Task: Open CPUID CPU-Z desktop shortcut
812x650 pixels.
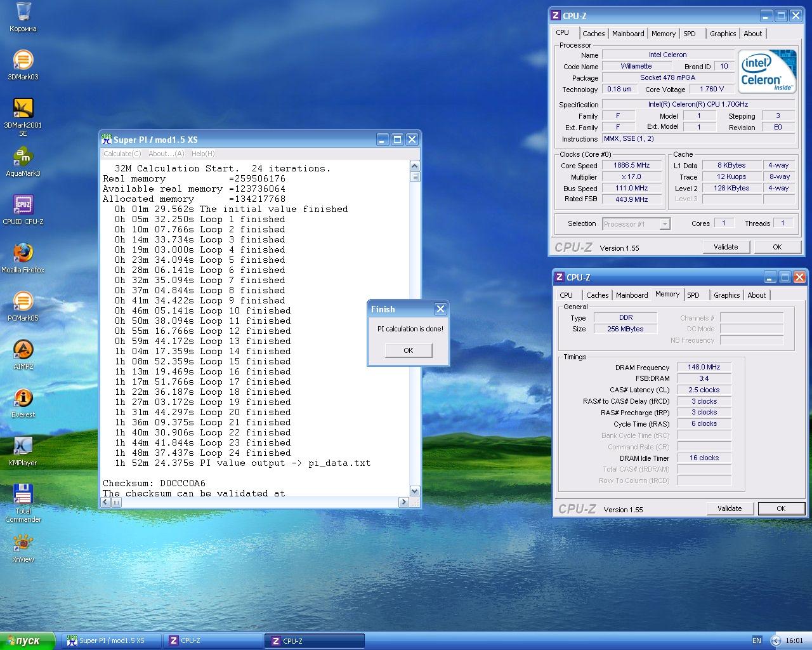Action: [x=23, y=210]
